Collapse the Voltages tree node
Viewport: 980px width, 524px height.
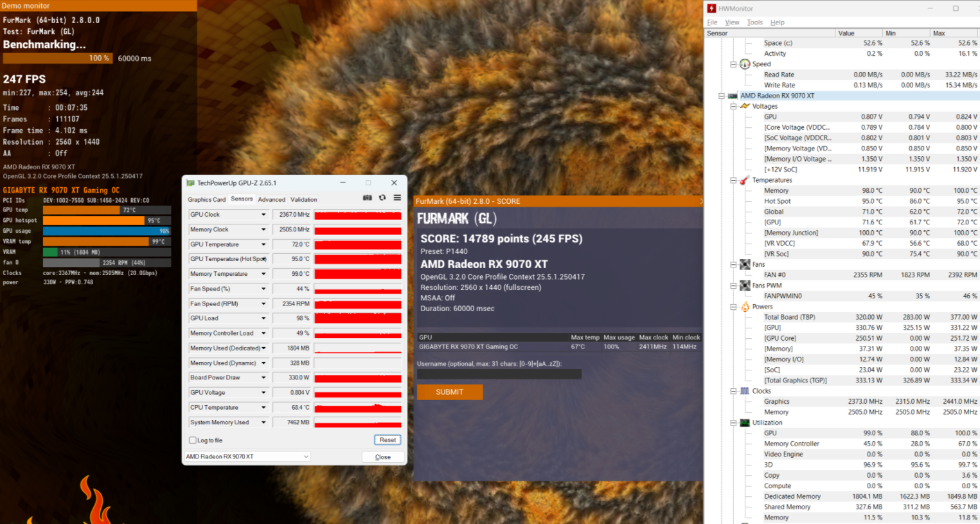point(733,106)
